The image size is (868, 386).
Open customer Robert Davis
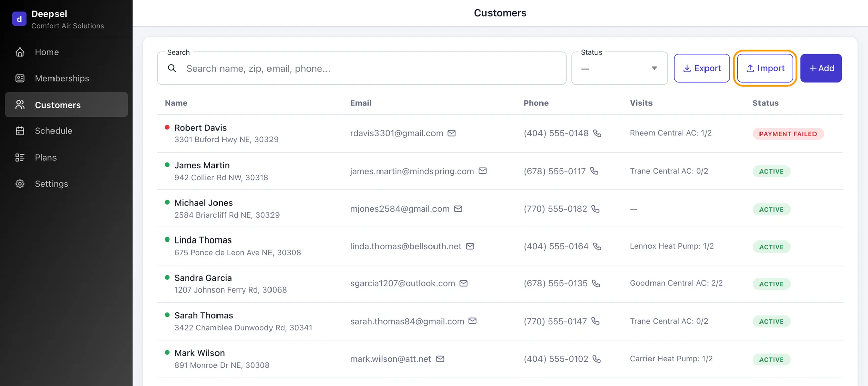coord(200,128)
